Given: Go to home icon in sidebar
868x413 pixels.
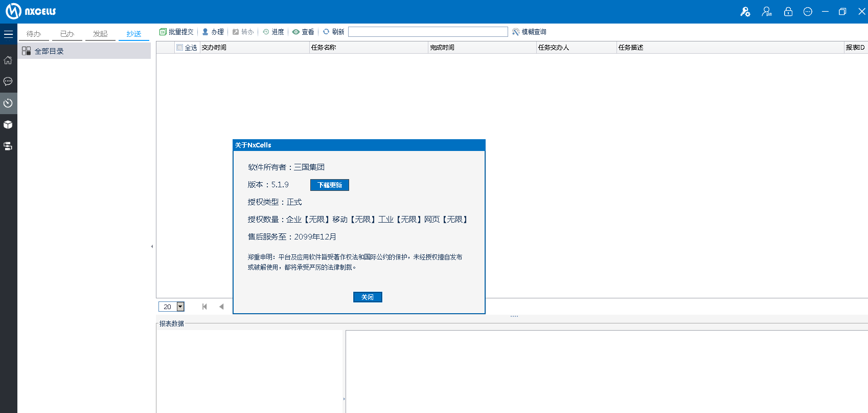Looking at the screenshot, I should point(8,60).
